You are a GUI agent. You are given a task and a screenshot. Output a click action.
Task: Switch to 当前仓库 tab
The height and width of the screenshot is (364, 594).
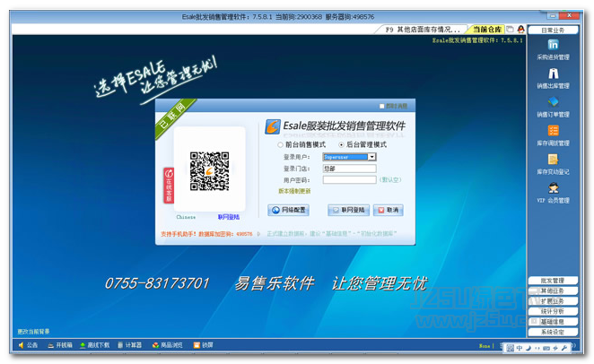pos(487,30)
